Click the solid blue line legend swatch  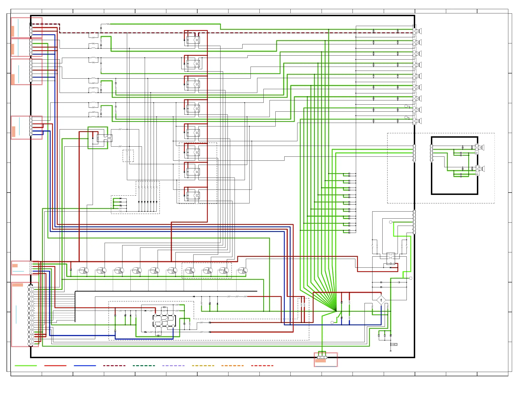85,366
